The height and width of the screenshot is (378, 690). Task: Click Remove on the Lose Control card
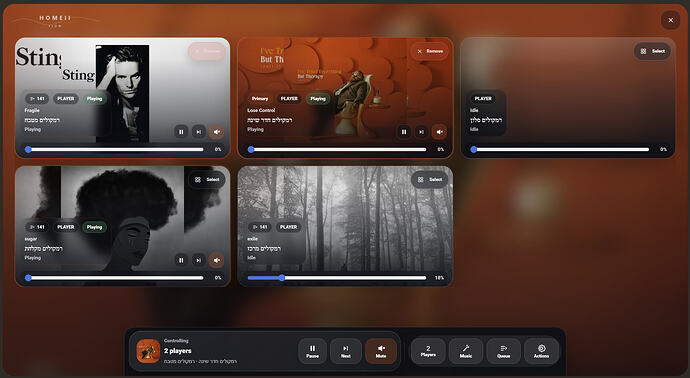pos(430,51)
